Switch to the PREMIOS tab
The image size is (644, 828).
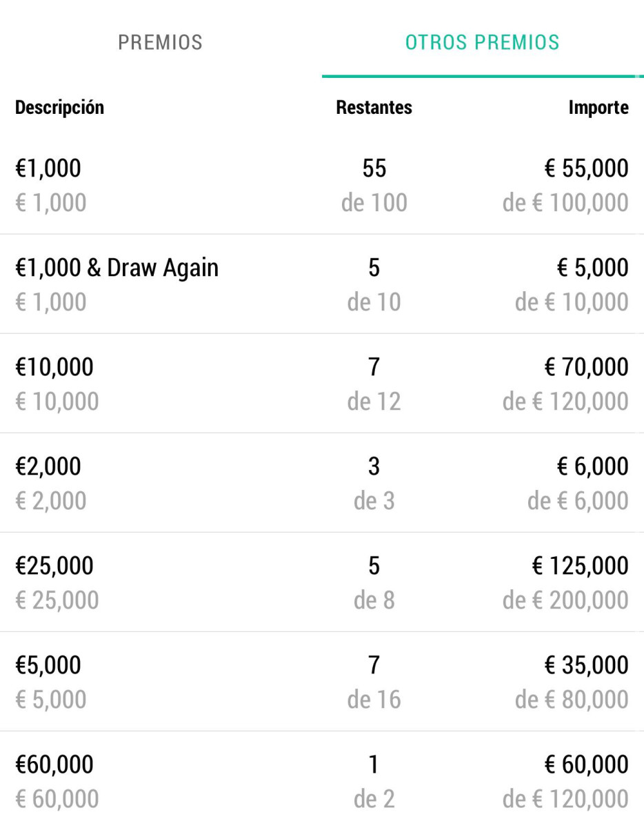160,42
